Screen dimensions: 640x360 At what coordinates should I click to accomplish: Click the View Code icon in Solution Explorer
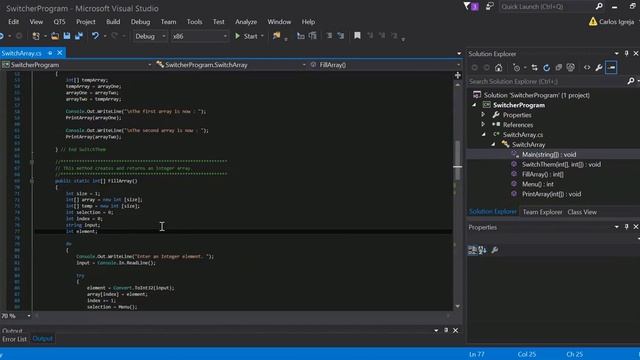(x=587, y=68)
